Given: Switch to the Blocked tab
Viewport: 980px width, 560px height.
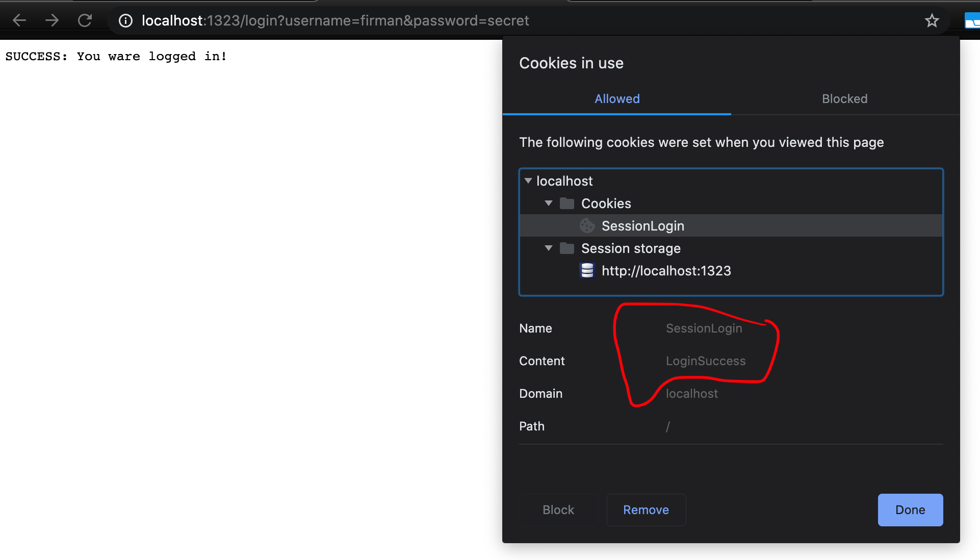Looking at the screenshot, I should click(x=844, y=99).
